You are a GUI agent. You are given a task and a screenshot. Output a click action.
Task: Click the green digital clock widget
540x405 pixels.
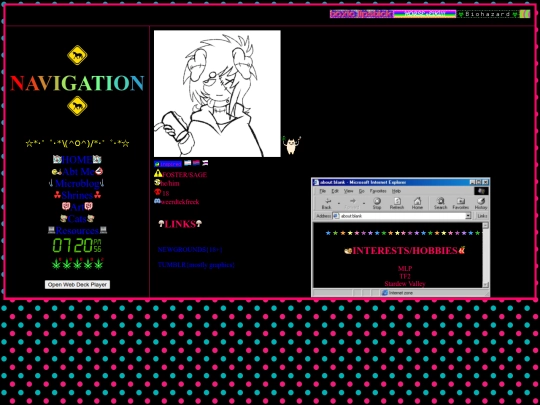77,245
